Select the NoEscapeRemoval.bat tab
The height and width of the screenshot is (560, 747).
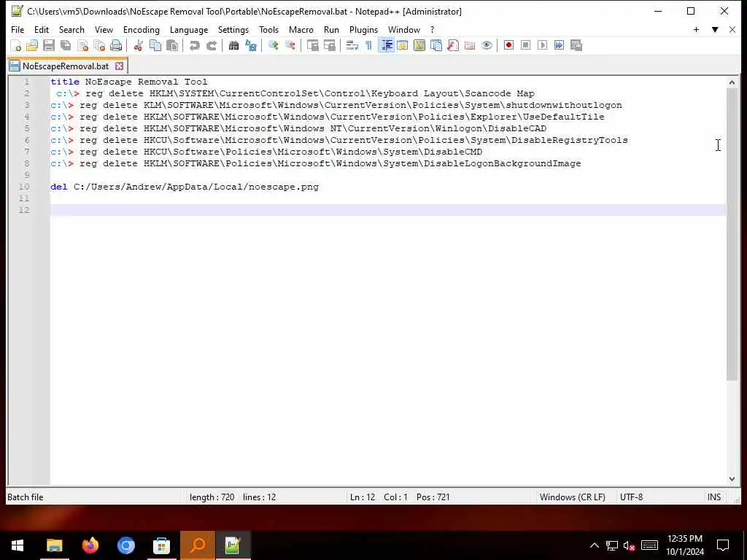66,66
